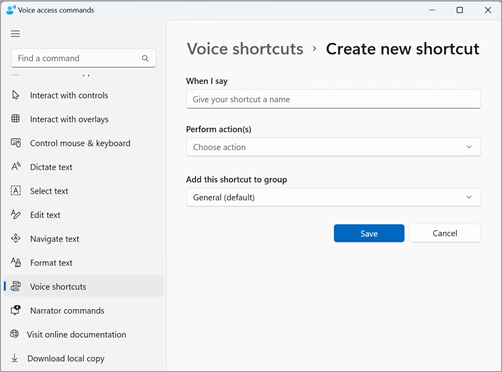Click the Format text icon
The width and height of the screenshot is (502, 372).
[x=16, y=262]
